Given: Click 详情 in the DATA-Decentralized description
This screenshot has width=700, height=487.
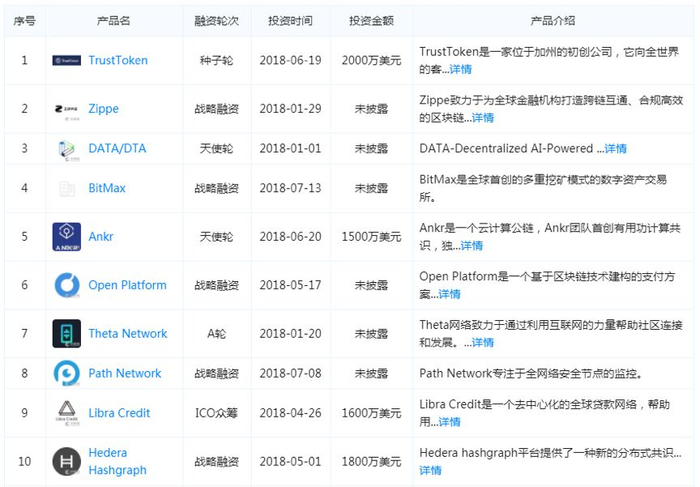Looking at the screenshot, I should [616, 149].
